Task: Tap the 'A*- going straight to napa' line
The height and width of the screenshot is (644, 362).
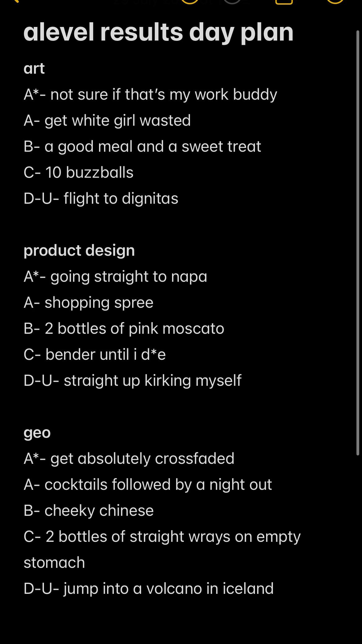Action: tap(115, 276)
